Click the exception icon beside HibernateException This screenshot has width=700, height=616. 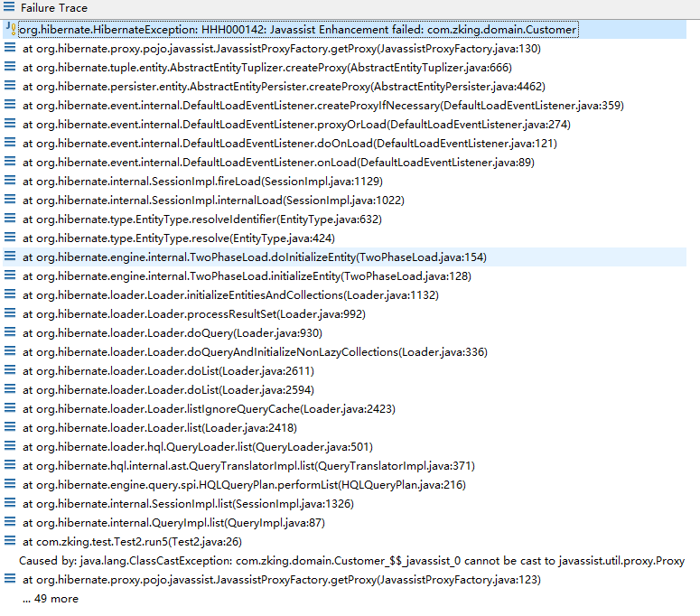tap(11, 29)
